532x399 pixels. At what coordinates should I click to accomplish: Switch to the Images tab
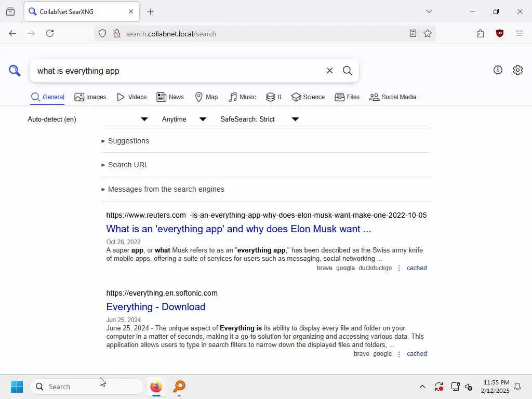point(90,97)
